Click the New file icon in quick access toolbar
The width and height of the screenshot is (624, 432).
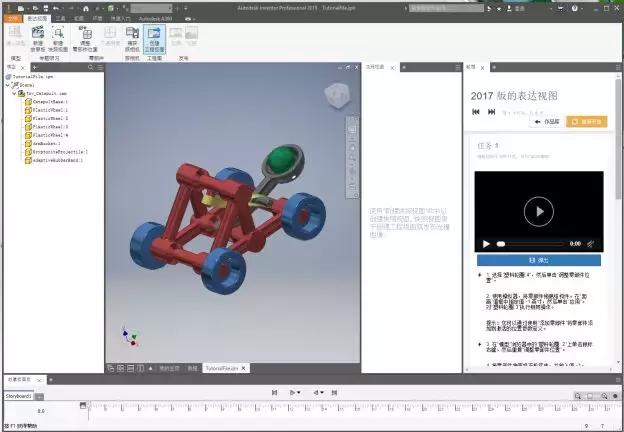tap(21, 8)
